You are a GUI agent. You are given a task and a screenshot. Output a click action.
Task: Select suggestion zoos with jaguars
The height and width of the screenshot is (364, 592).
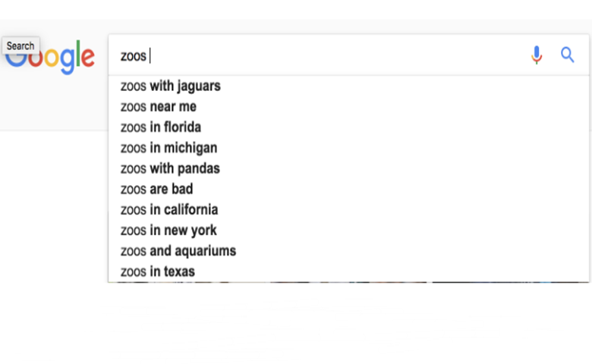[x=348, y=86]
